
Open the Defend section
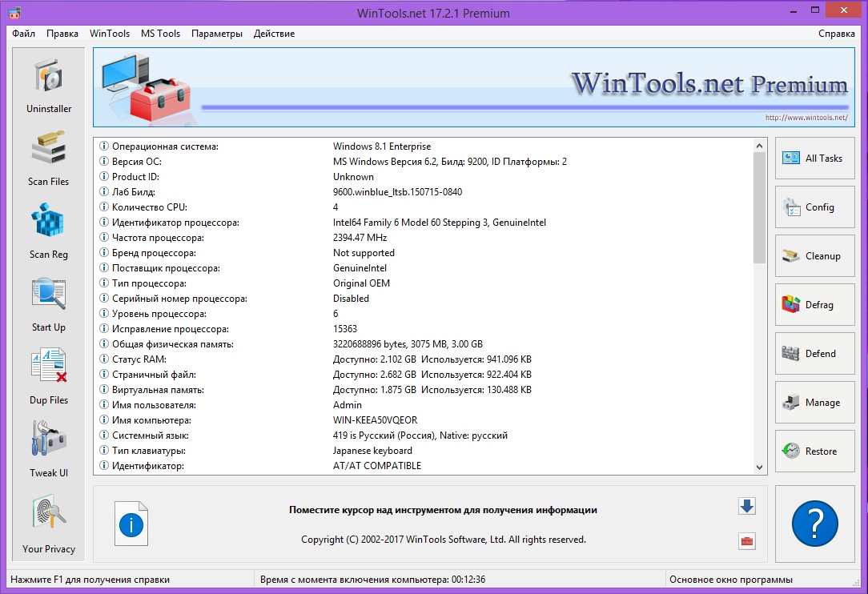[815, 353]
